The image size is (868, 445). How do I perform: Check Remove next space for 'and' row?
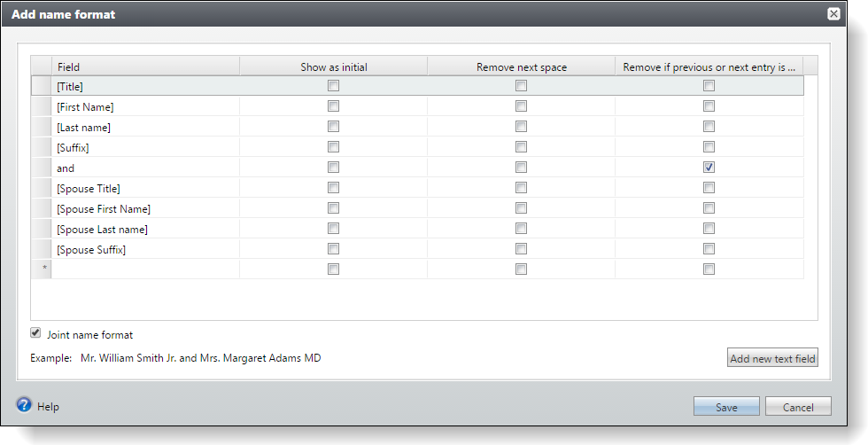[521, 168]
